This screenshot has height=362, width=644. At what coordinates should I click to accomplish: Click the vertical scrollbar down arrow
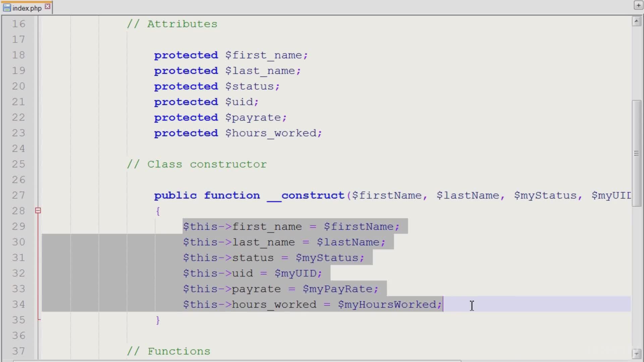tap(636, 353)
